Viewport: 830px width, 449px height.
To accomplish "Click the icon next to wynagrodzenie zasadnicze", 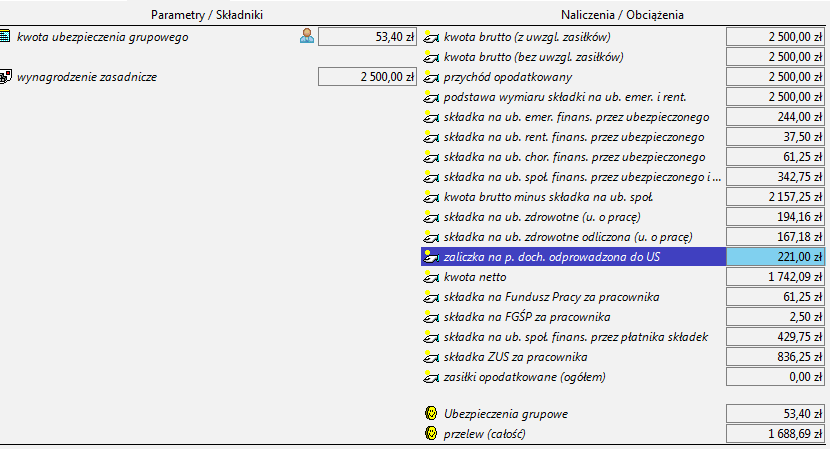I will 6,77.
